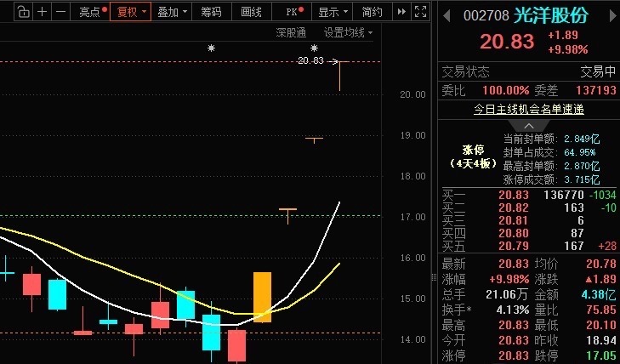Image resolution: width=620 pixels, height=364 pixels.
Task: Go to next stock with right arrow
Action: [x=612, y=16]
